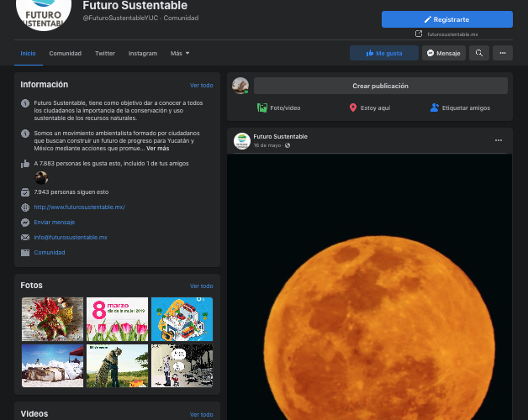Expand description with Ver más
This screenshot has height=420, width=528.
click(x=157, y=149)
